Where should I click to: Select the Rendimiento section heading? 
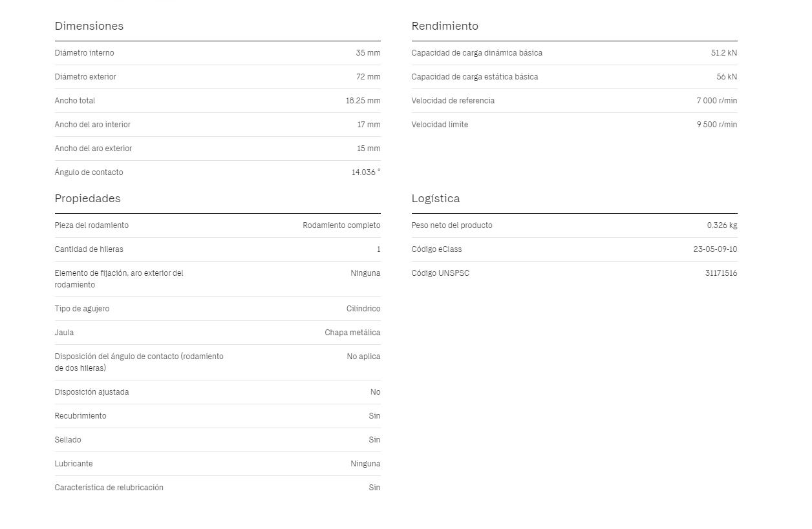[x=445, y=26]
